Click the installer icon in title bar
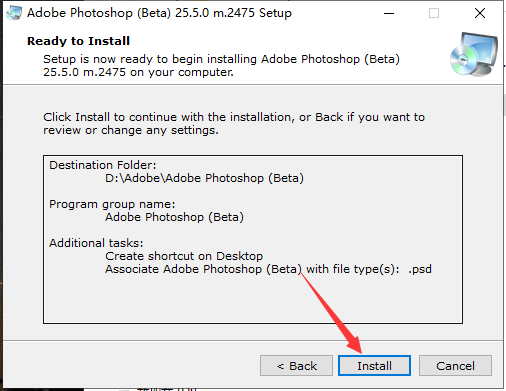 pyautogui.click(x=14, y=13)
